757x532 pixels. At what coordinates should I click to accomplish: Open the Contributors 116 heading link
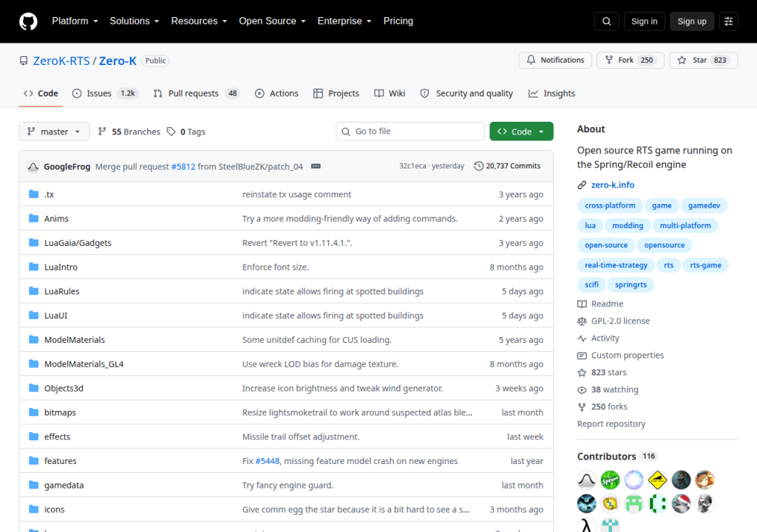tap(617, 456)
